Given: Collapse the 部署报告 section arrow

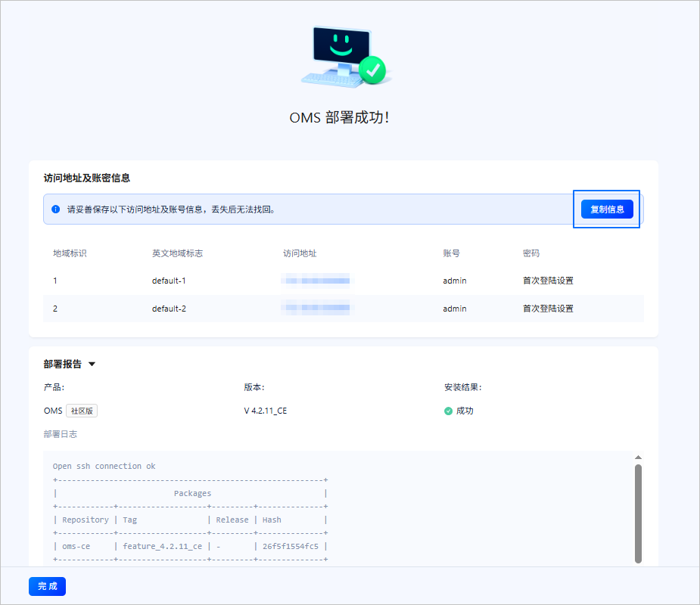Looking at the screenshot, I should [x=92, y=364].
